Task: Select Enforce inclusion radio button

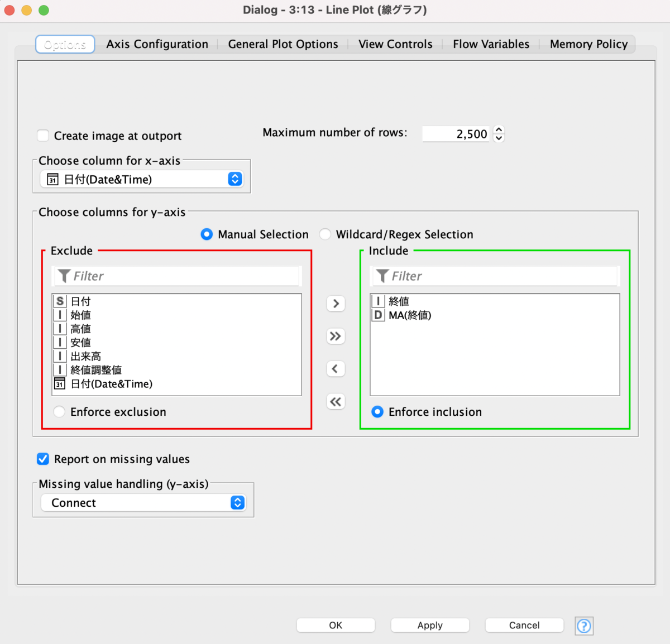Action: [x=377, y=412]
